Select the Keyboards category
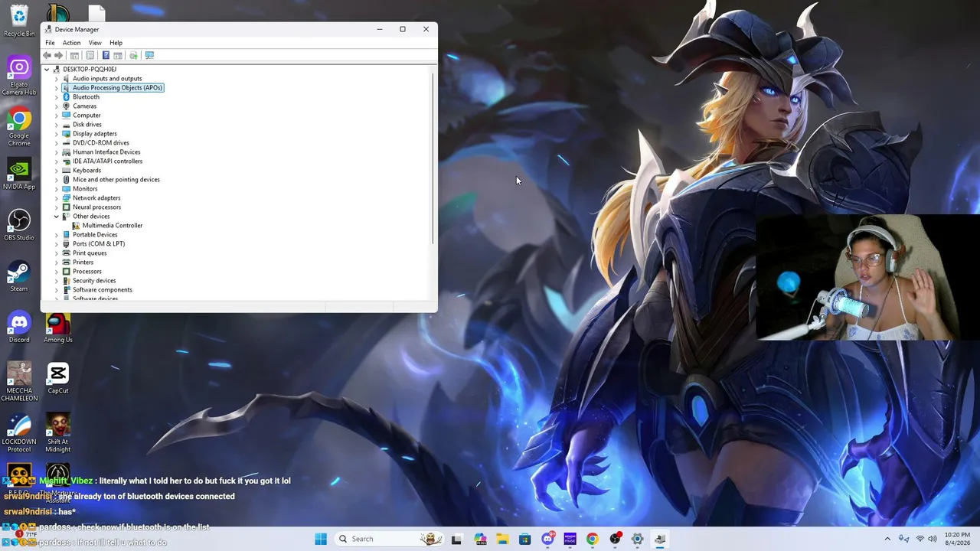The width and height of the screenshot is (980, 551). tap(87, 171)
